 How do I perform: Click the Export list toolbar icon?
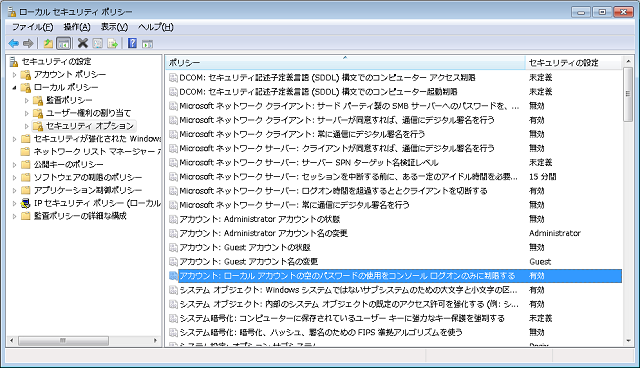(112, 43)
